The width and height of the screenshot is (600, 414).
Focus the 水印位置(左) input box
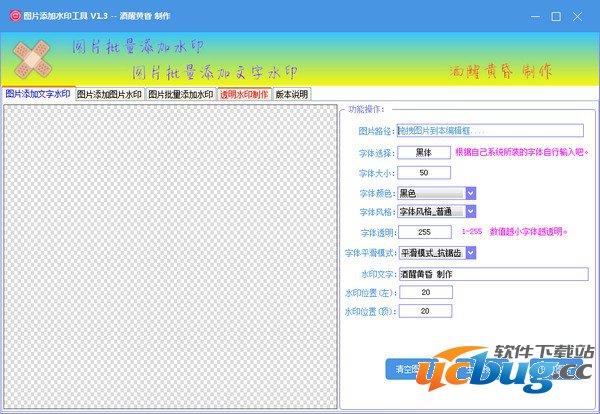click(424, 292)
